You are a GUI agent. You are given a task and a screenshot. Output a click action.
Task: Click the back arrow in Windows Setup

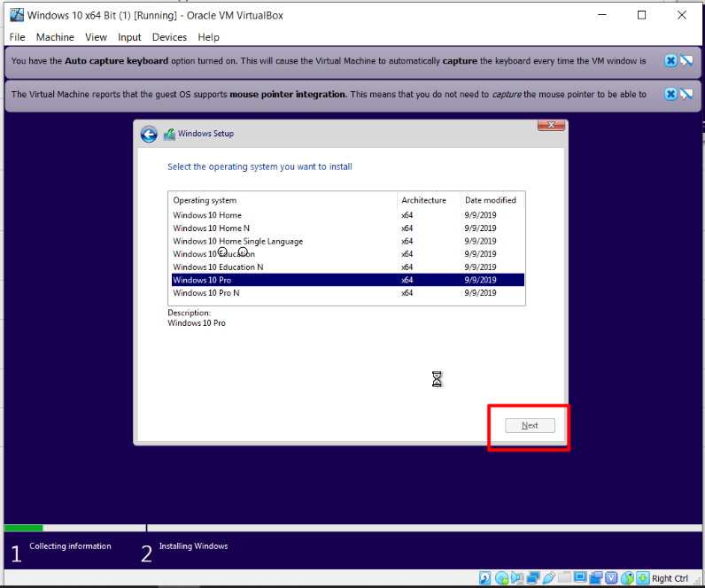click(x=149, y=135)
